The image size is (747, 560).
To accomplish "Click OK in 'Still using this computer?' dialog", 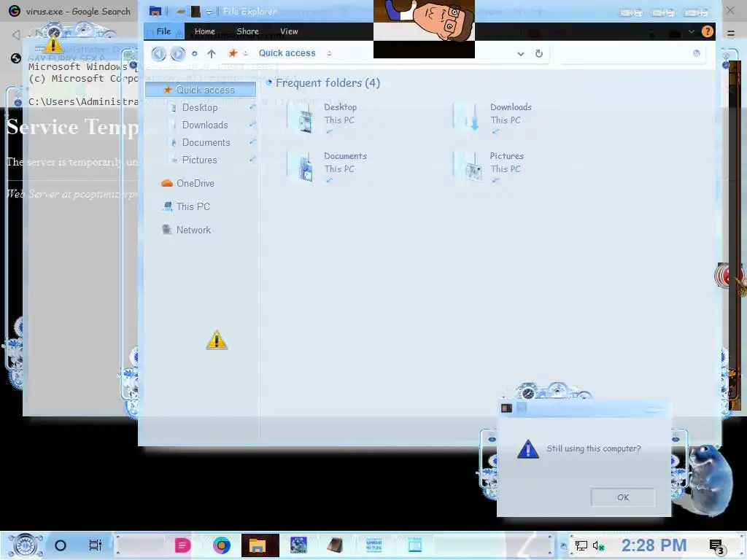I will tap(623, 497).
